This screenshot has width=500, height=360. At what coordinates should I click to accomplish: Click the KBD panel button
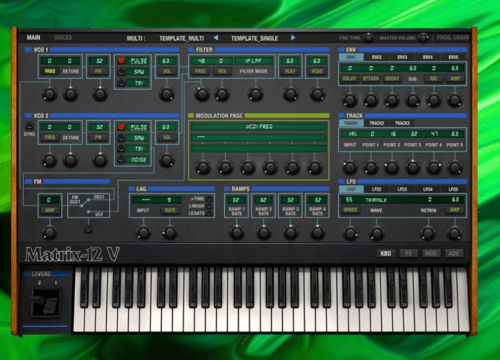tap(386, 254)
